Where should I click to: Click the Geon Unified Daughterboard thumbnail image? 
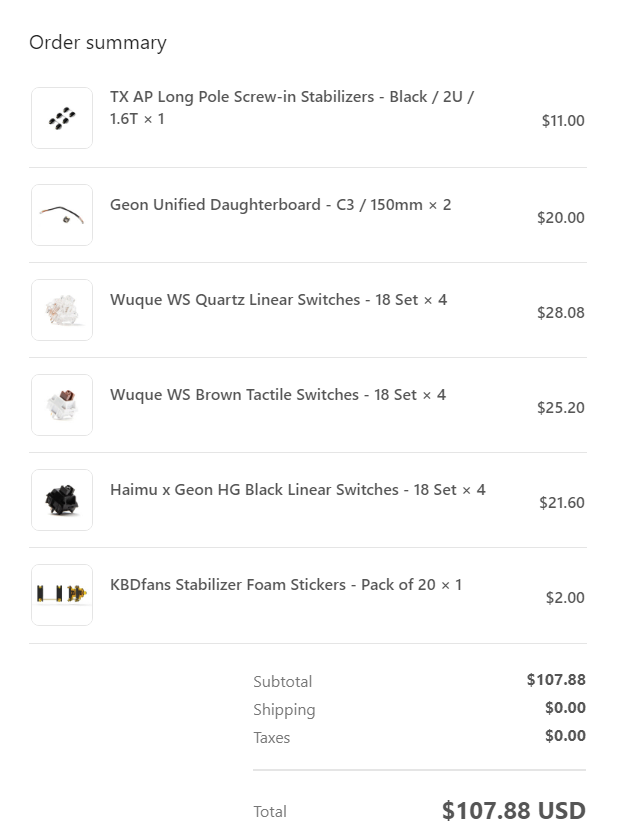coord(62,214)
